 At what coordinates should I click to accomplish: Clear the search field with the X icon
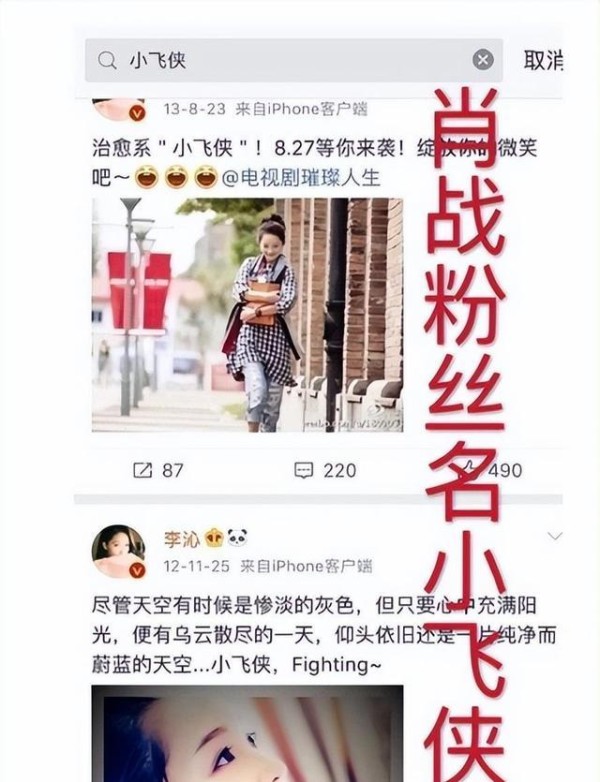pyautogui.click(x=483, y=60)
